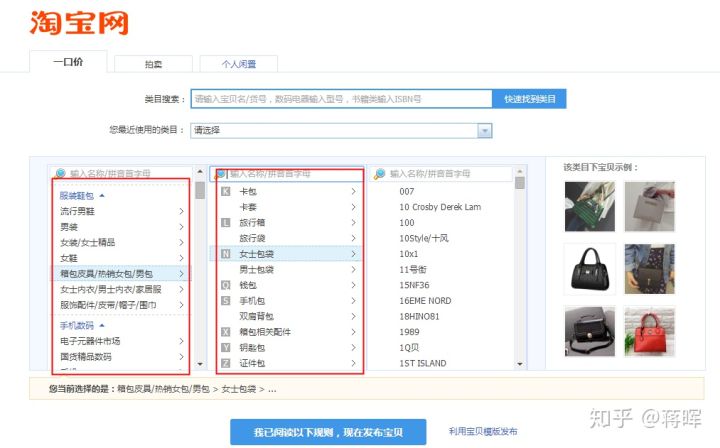Viewport: 720px width, 448px height.
Task: Select the 女装/女士精品 category
Action: pos(122,242)
